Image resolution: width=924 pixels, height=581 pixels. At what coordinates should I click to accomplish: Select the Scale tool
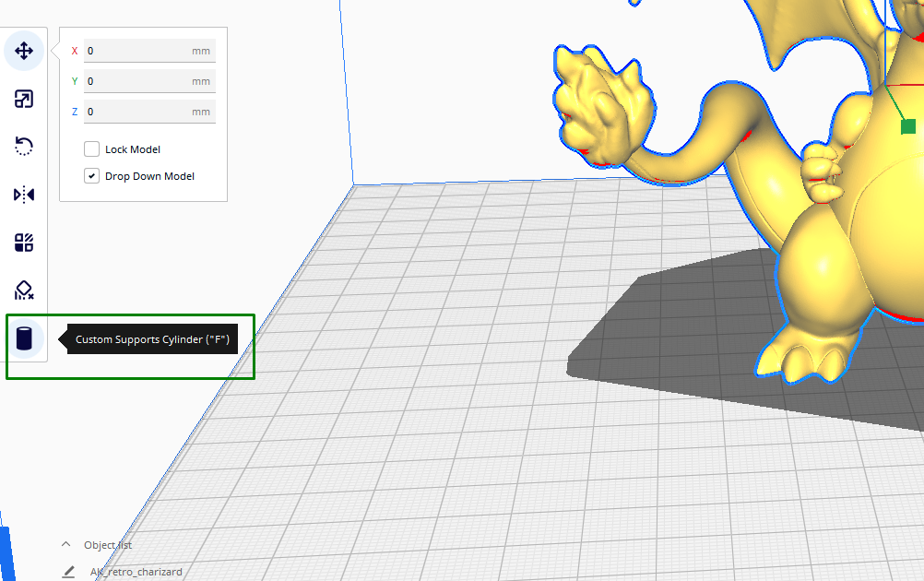(24, 99)
